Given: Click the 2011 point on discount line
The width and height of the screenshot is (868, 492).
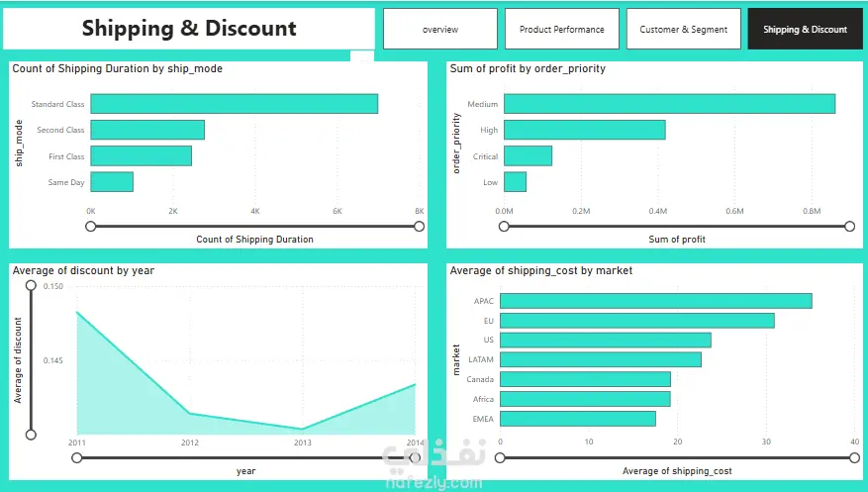Looking at the screenshot, I should (77, 312).
